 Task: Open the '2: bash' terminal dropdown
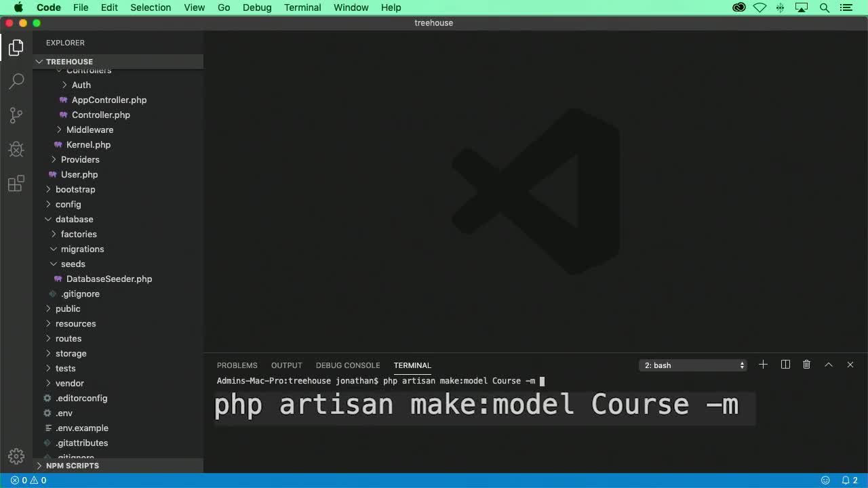(x=692, y=365)
